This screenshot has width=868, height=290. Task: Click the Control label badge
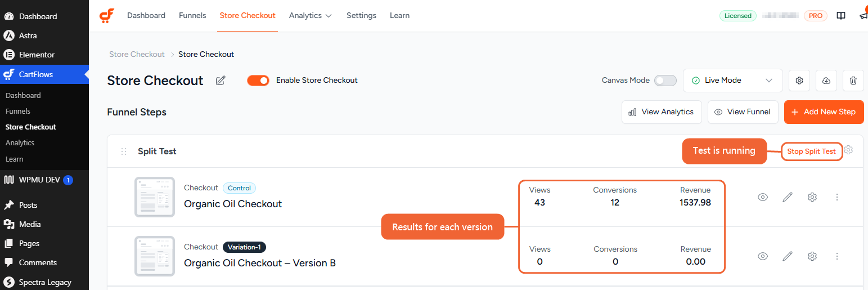click(x=239, y=188)
